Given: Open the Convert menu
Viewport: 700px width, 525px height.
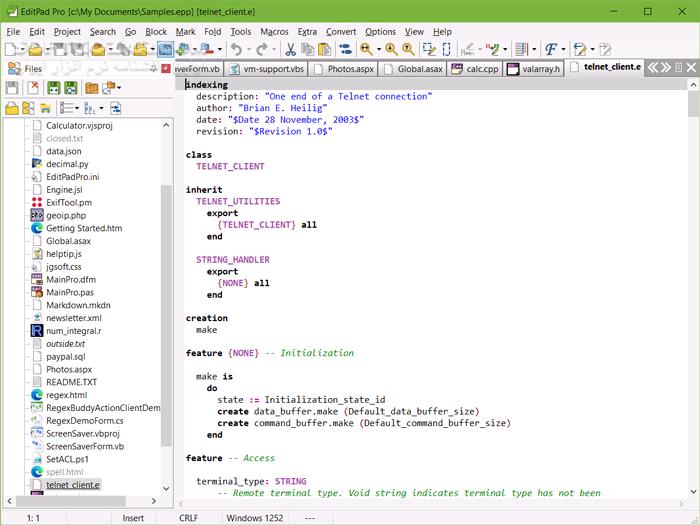Looking at the screenshot, I should 340,31.
